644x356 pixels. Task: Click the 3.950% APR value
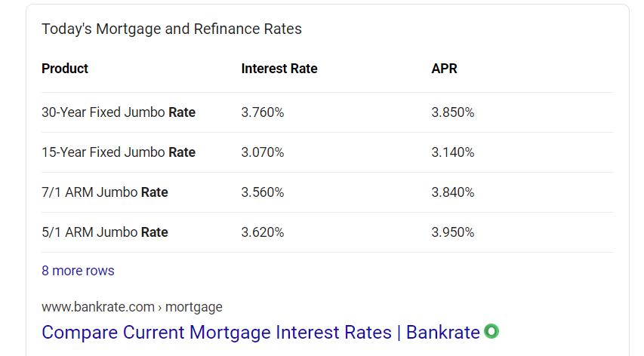point(452,232)
